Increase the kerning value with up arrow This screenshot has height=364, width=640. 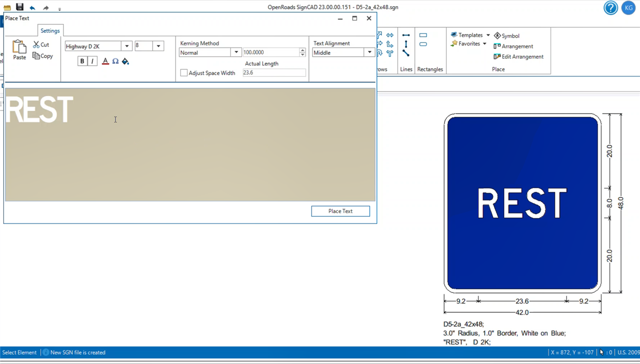pos(302,50)
